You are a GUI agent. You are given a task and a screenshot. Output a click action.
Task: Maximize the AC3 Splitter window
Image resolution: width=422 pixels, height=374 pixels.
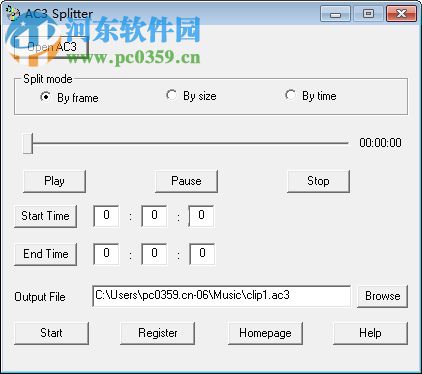click(x=368, y=14)
